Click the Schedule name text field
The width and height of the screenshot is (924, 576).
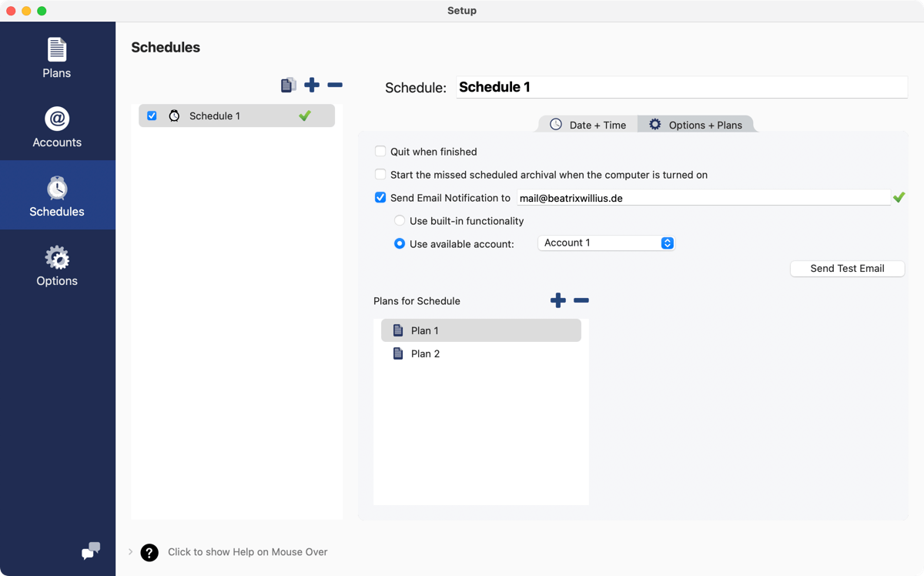coord(681,87)
